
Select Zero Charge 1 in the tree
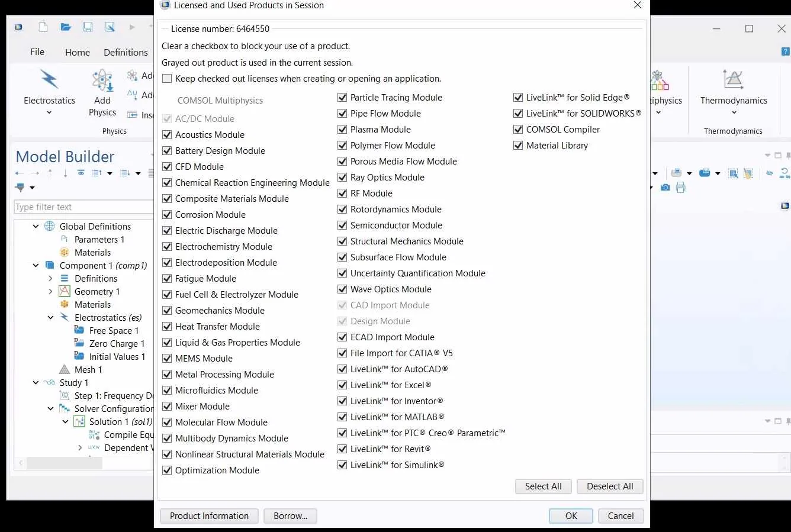(x=117, y=343)
